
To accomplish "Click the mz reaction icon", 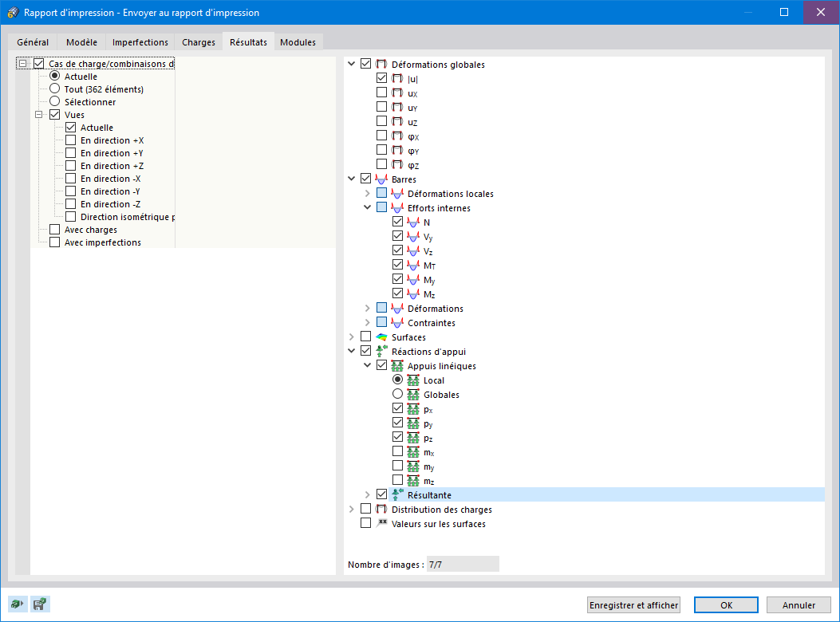I will coord(413,481).
